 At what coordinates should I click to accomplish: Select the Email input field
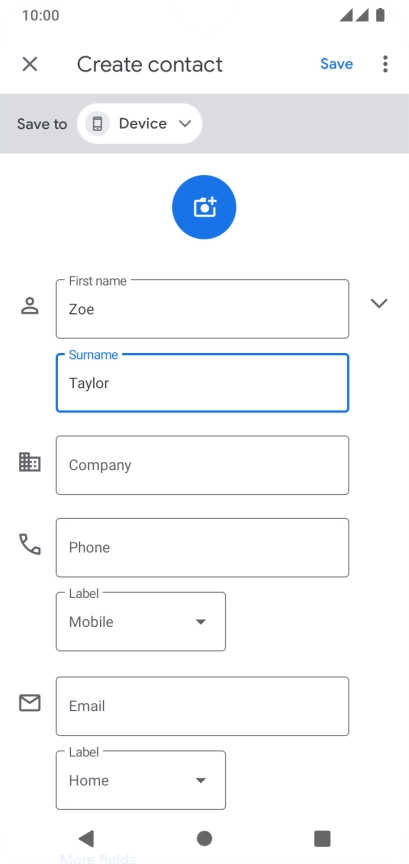pos(202,706)
